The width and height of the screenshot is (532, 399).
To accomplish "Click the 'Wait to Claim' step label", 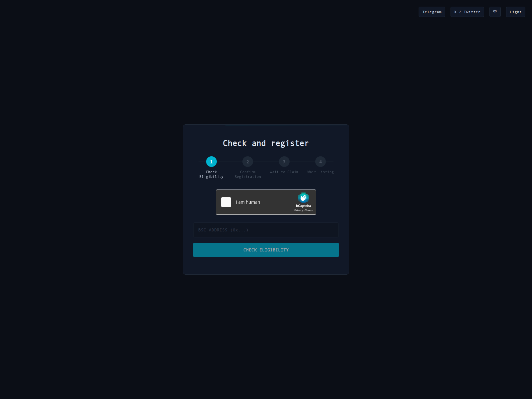I will coord(284,172).
